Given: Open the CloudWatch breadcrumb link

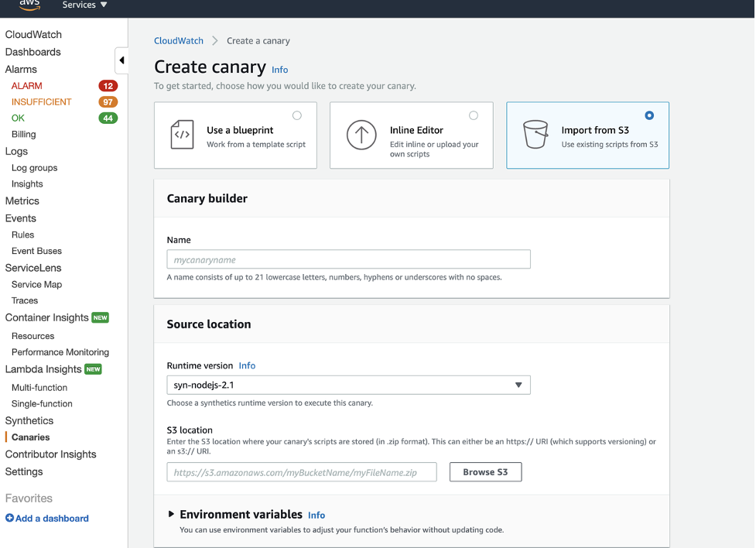Looking at the screenshot, I should [x=180, y=40].
